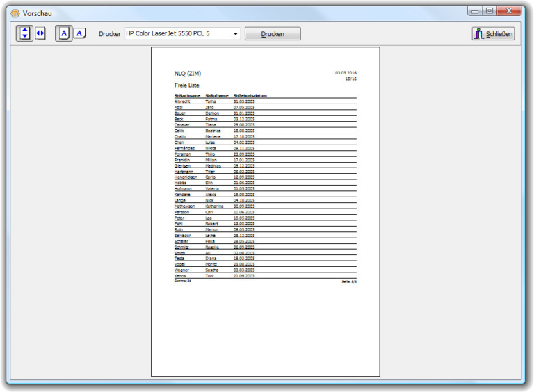
Task: Toggle the larger font 'A' button
Action: [x=64, y=33]
